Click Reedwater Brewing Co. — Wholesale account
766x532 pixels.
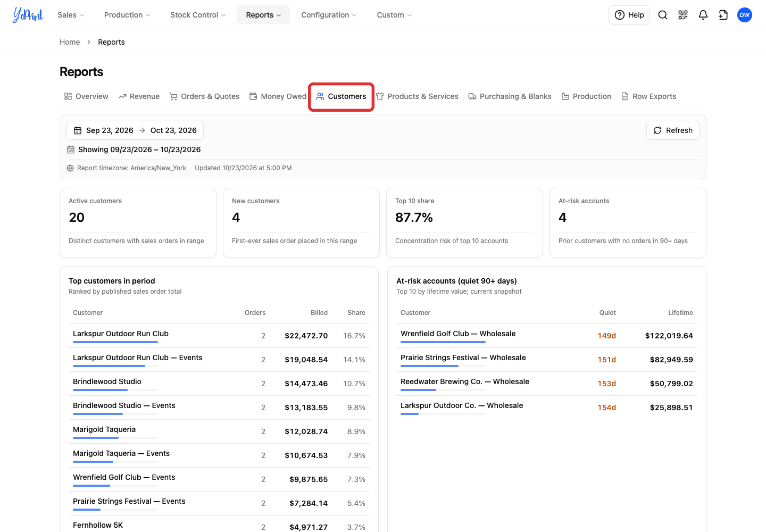tap(465, 381)
